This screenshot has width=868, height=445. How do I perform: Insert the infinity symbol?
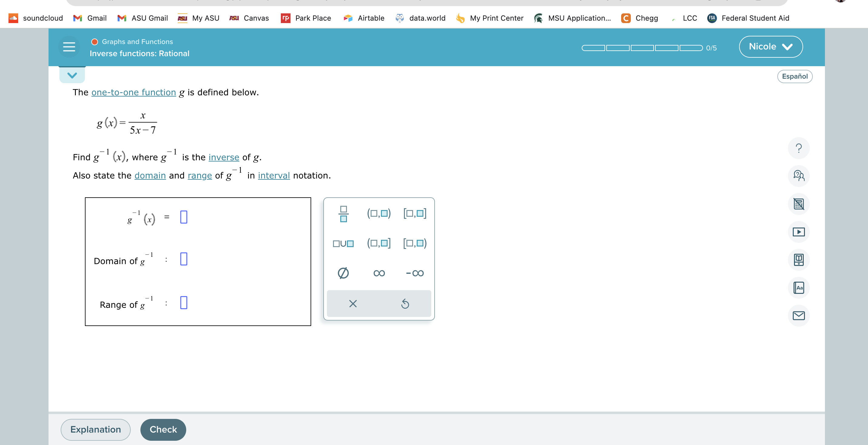[x=378, y=273]
